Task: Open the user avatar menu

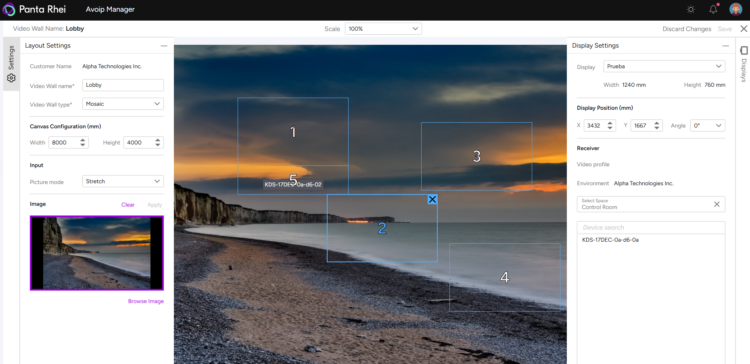Action: pyautogui.click(x=736, y=9)
